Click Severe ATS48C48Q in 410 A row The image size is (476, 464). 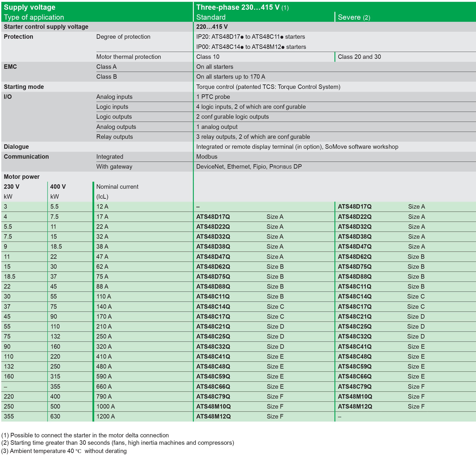(354, 357)
